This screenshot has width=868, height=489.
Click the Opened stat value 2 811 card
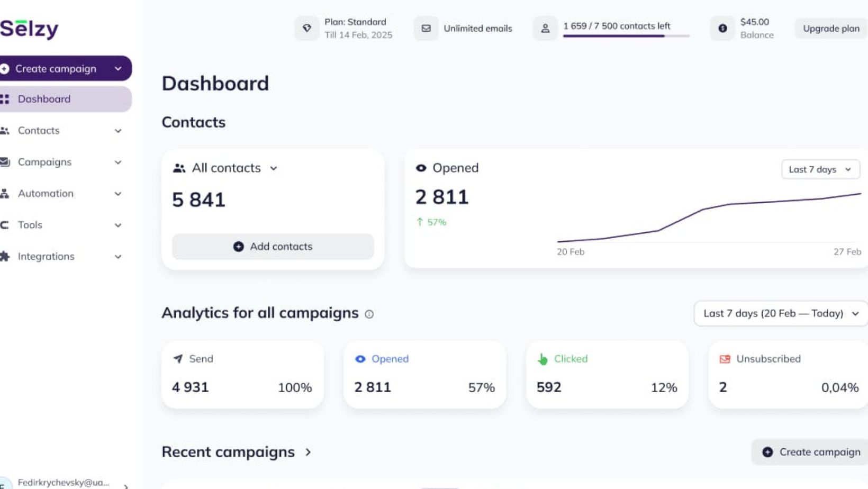pos(373,387)
